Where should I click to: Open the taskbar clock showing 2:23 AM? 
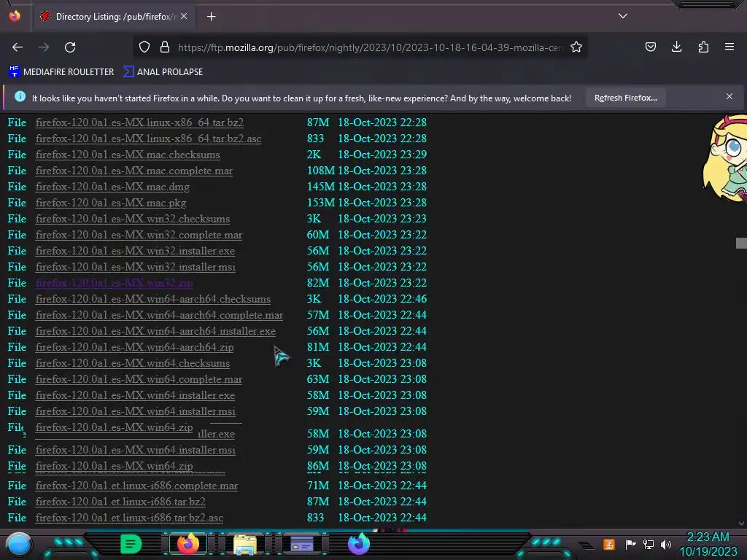tap(708, 544)
